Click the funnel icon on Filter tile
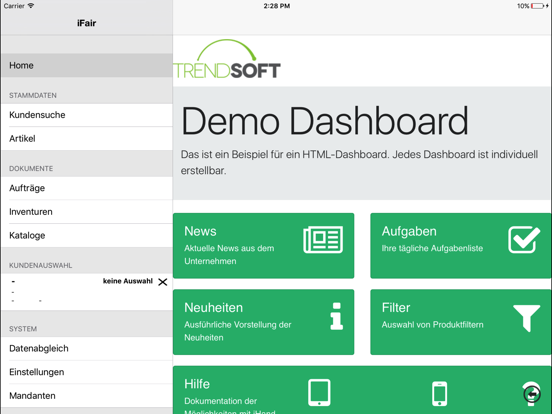Screen dimensions: 552x414 (x=527, y=318)
